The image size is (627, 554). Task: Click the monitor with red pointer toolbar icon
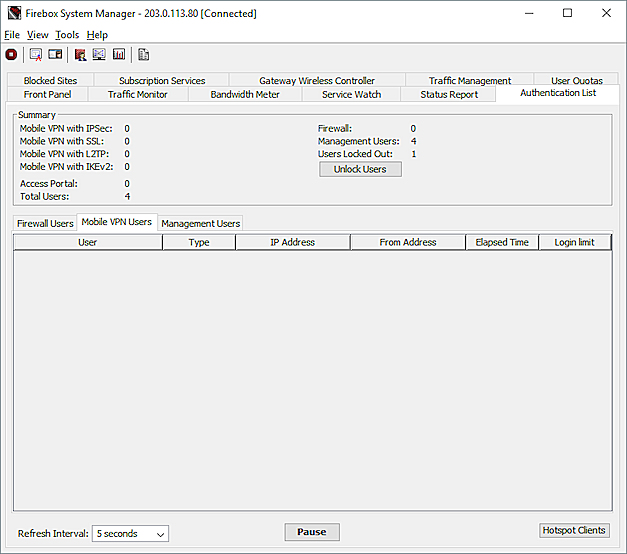coord(36,54)
